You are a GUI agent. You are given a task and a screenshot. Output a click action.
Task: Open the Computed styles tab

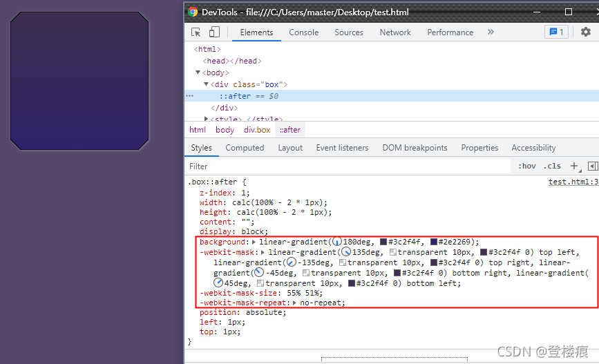[245, 148]
